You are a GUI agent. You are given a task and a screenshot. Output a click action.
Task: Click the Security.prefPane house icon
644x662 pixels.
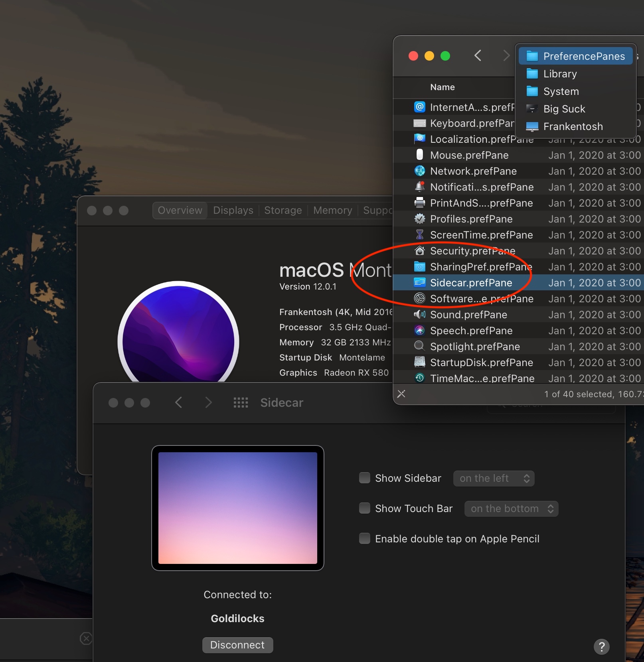point(419,250)
